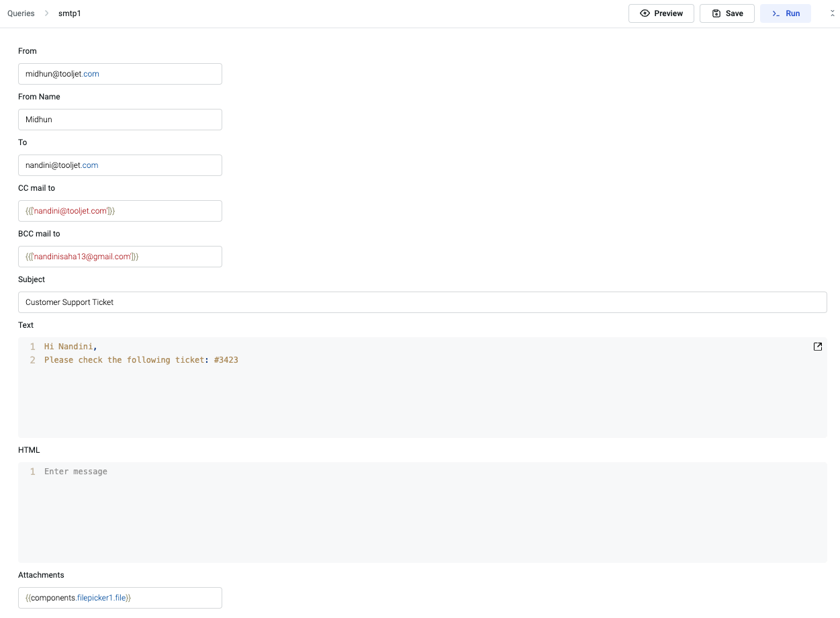Click line number 1 in HTML editor gutter
Viewport: 840px width, 618px height.
click(32, 472)
